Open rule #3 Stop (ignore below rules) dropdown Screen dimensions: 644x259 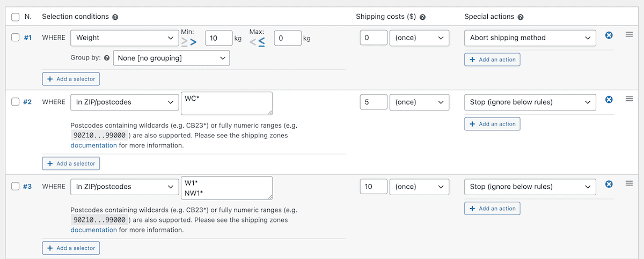coord(530,187)
